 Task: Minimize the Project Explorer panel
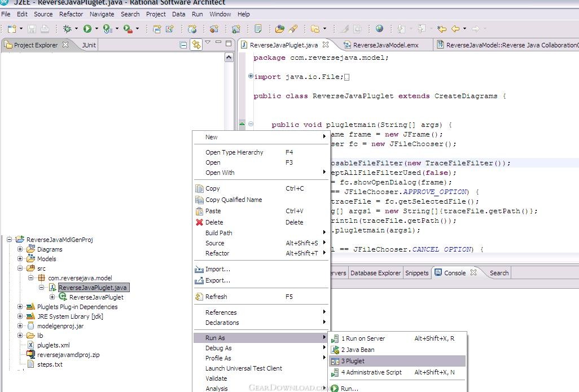218,42
